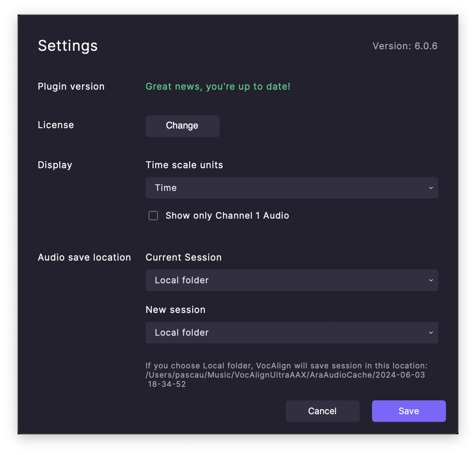Expand the Current Session location dropdown

292,280
